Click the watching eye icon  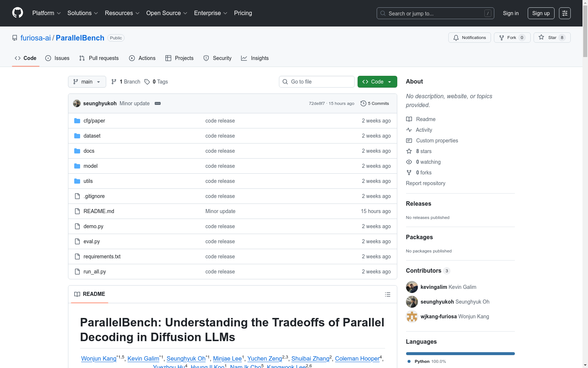coord(409,162)
